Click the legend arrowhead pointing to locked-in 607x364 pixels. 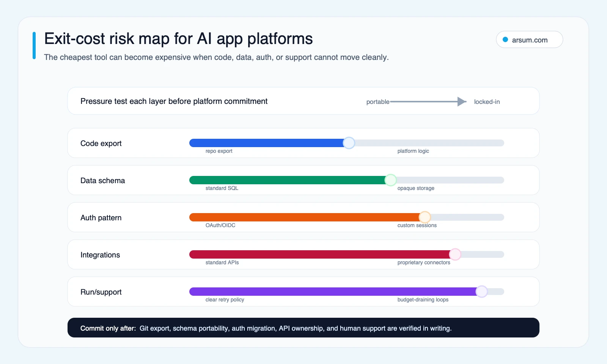coord(462,102)
